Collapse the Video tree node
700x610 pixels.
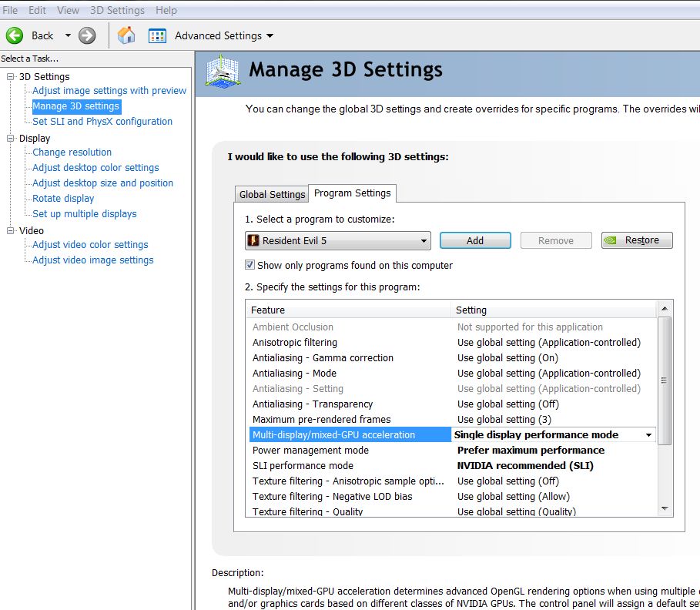(10, 230)
